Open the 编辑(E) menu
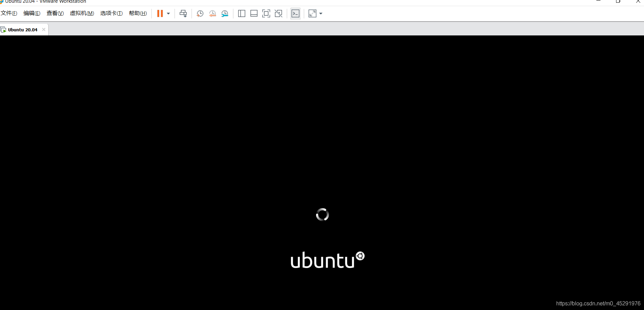Viewport: 644px width, 310px height. 32,13
